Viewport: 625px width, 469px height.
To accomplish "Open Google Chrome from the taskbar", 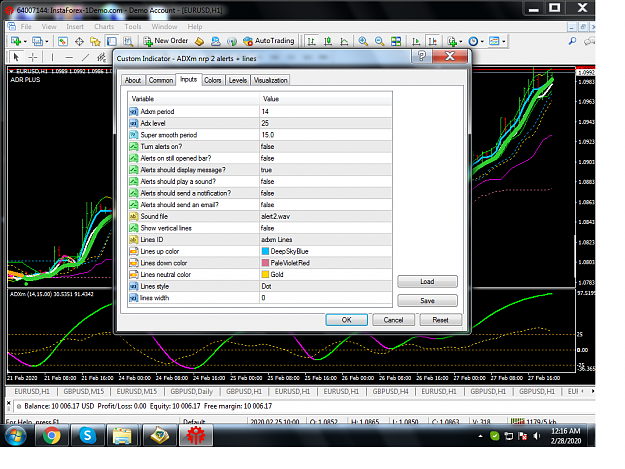I will 52,435.
